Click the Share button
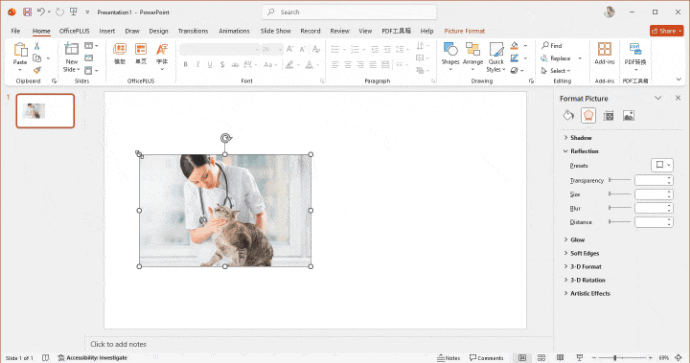 (667, 31)
